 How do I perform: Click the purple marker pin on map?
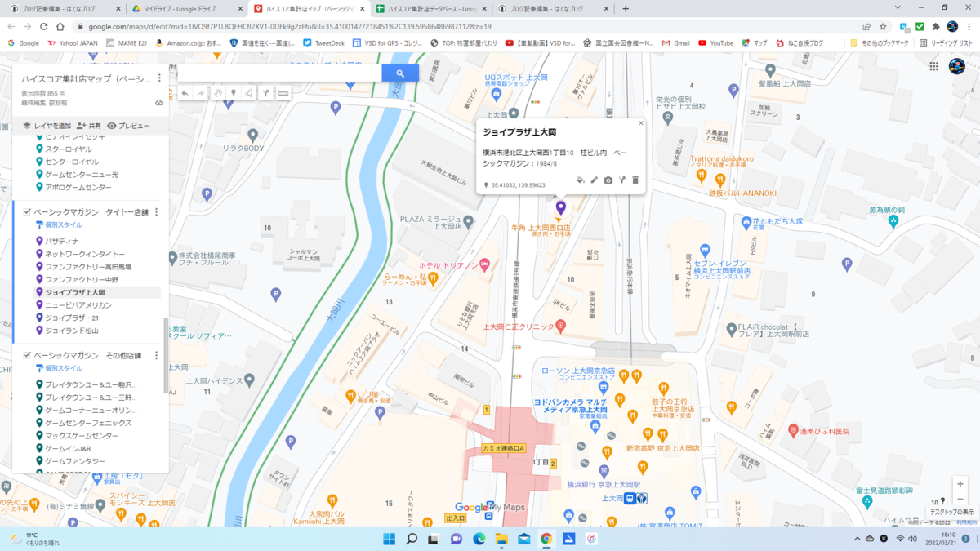561,208
